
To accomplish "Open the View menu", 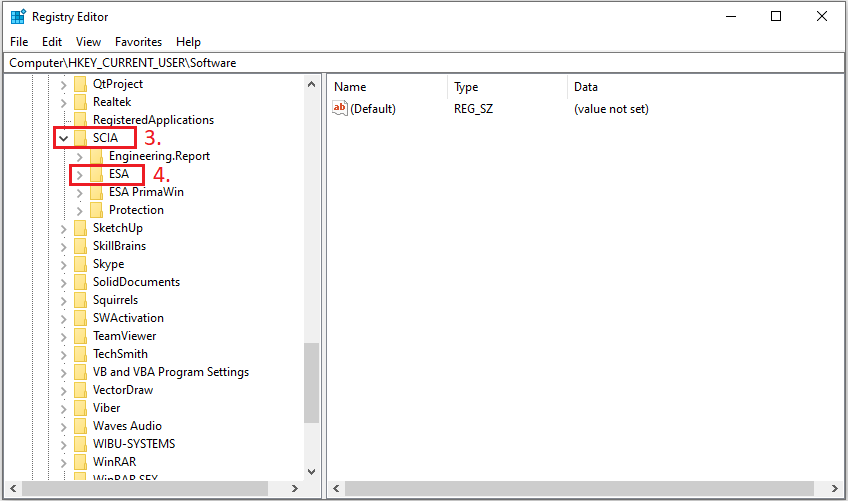I will point(88,42).
